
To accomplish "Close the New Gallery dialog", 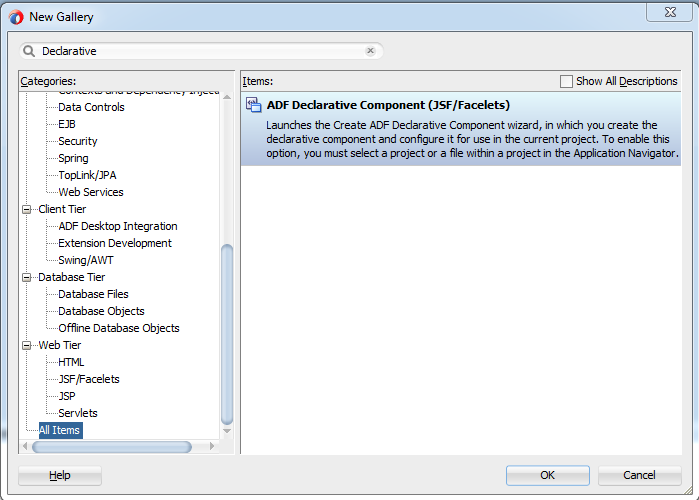I will coord(670,12).
